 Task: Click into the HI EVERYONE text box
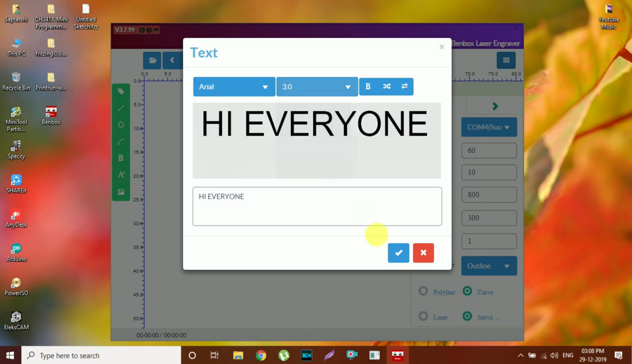click(x=317, y=206)
